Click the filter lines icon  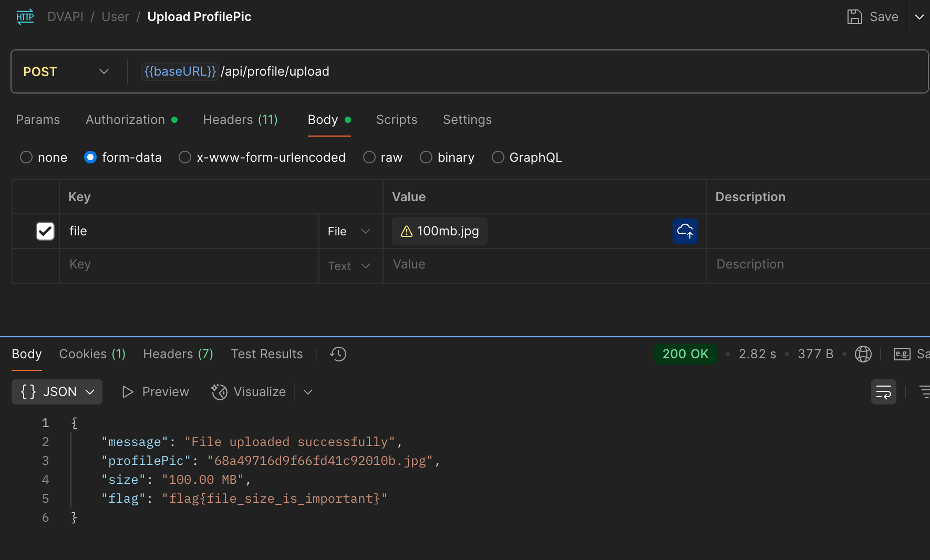click(x=924, y=392)
